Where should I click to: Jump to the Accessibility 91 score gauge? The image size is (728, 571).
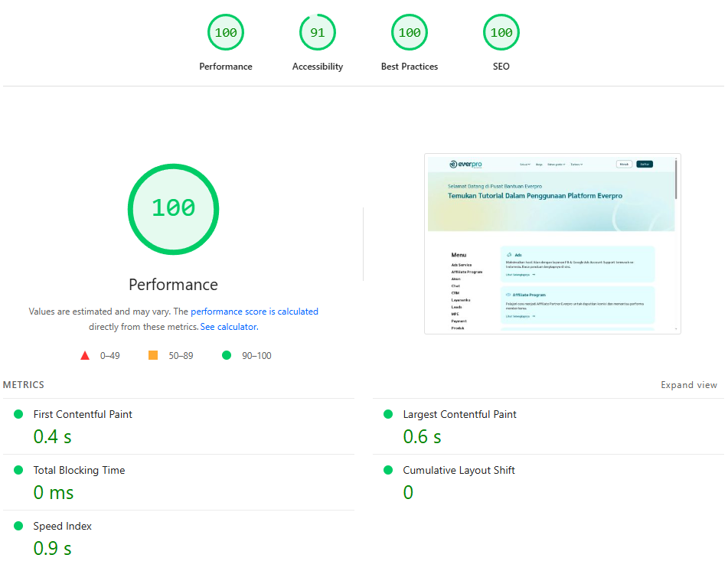click(318, 33)
